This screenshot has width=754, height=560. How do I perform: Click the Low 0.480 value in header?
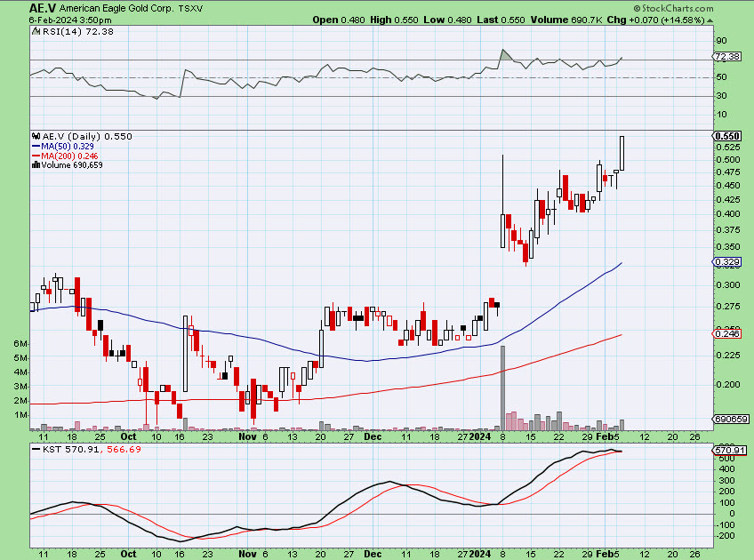tap(448, 20)
